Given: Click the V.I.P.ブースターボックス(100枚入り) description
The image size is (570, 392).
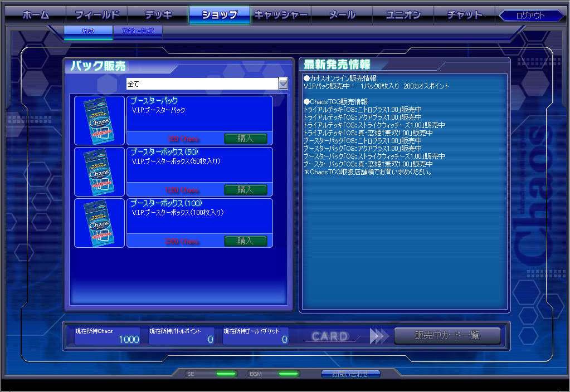Looking at the screenshot, I should pyautogui.click(x=178, y=213).
